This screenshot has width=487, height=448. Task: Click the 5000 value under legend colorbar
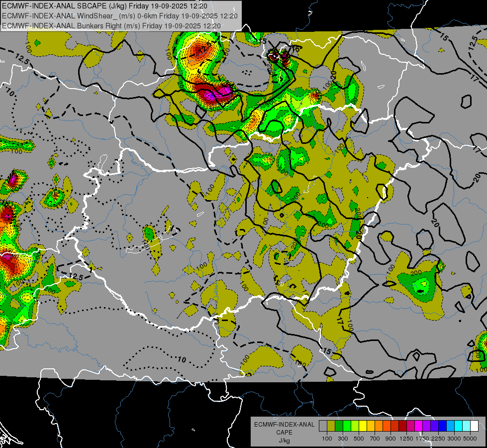[470, 439]
